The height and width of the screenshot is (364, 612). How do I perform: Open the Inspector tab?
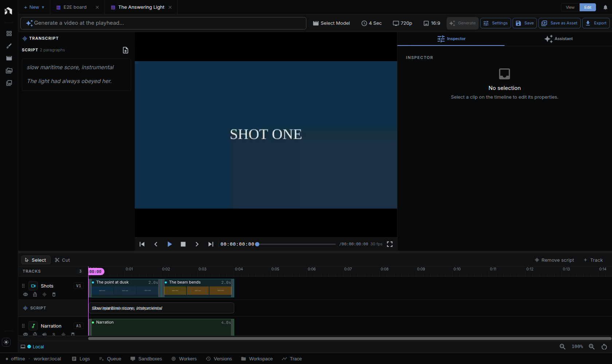[x=451, y=39]
